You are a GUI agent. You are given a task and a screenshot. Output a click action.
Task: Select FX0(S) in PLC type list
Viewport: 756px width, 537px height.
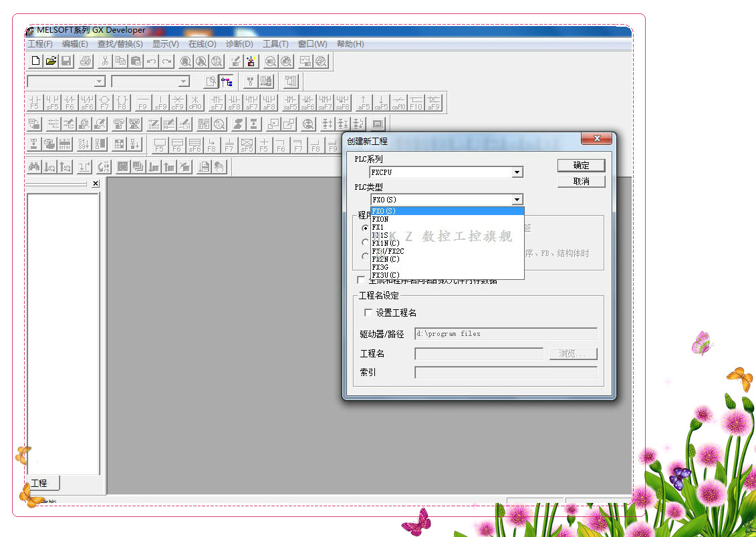tap(447, 211)
